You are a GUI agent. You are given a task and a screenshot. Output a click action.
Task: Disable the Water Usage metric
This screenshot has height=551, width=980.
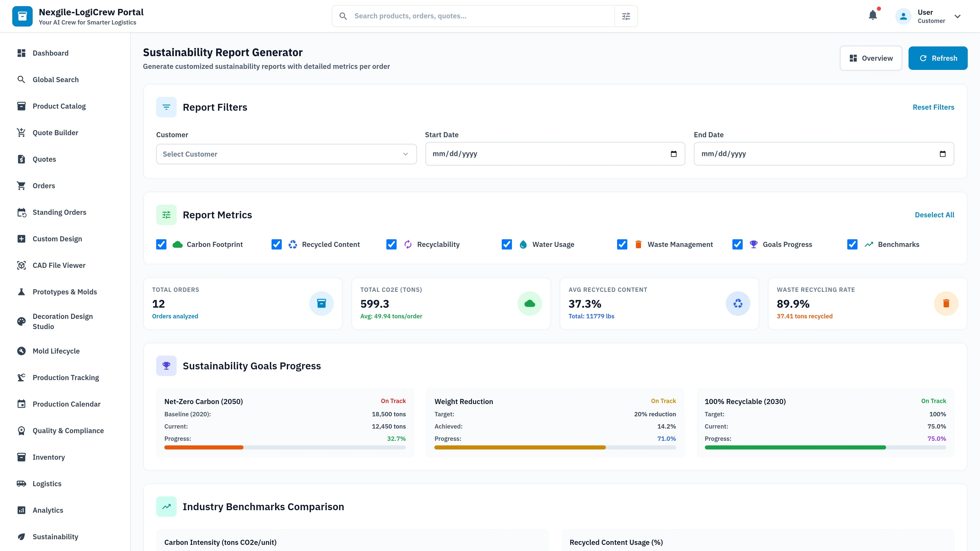[x=506, y=244]
